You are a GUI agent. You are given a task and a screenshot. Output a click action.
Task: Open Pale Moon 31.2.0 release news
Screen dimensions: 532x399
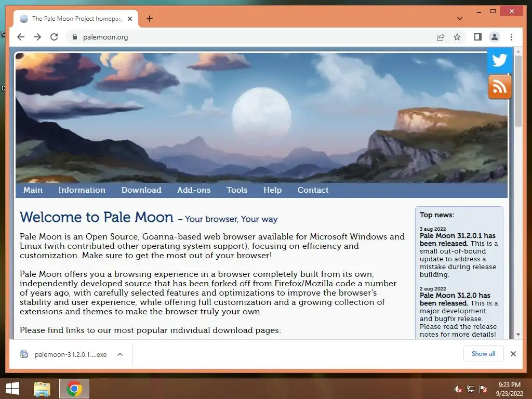[x=455, y=299]
